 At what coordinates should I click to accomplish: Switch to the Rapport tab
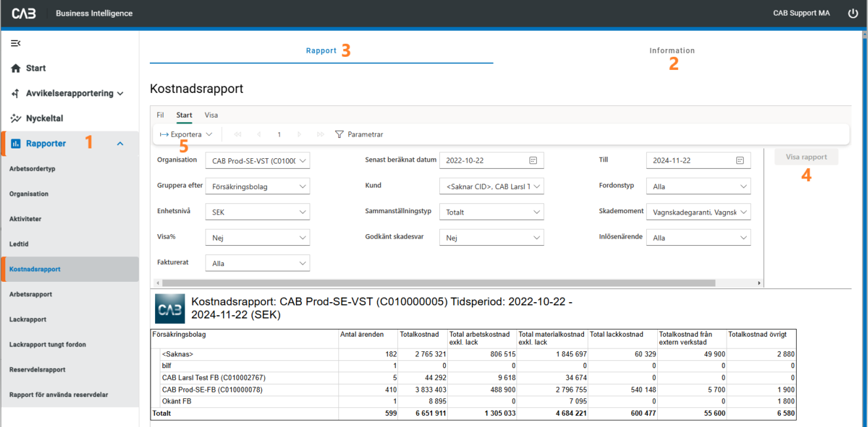coord(321,50)
